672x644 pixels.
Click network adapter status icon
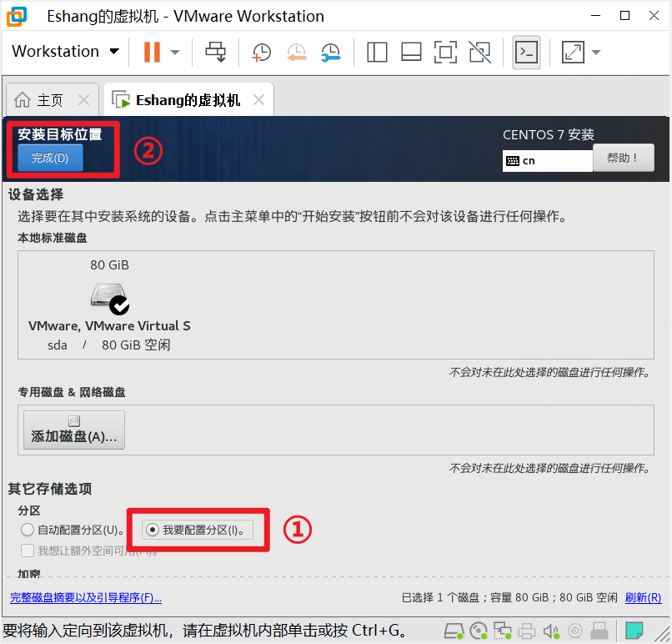coord(502,631)
